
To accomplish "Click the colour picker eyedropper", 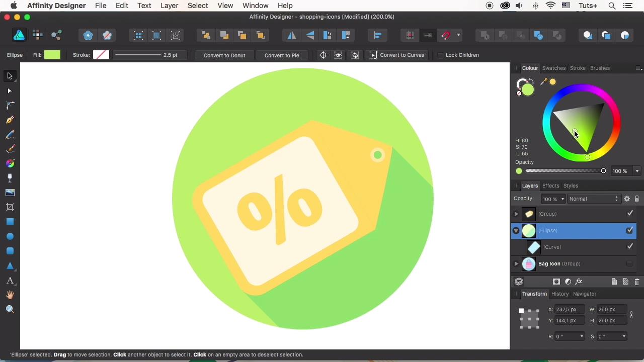I will (543, 82).
